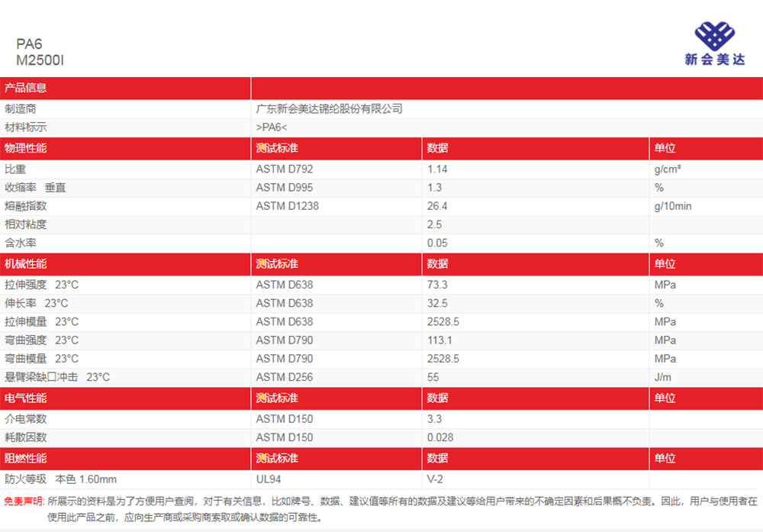Select the melt index value 26.4
The image size is (763, 532).
coord(437,206)
